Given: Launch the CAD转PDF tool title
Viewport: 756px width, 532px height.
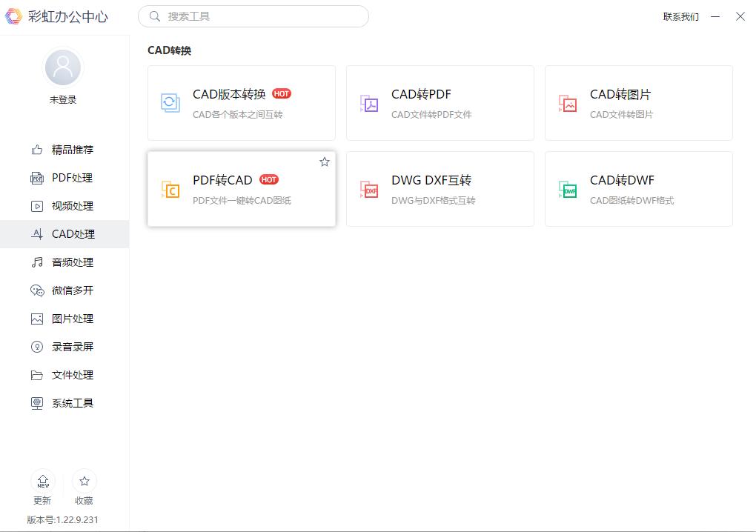Looking at the screenshot, I should (x=421, y=94).
